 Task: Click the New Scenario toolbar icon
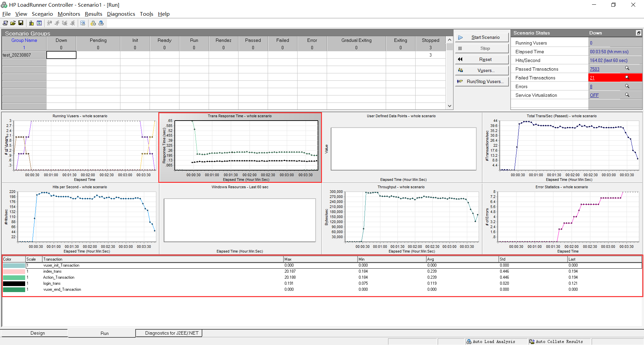pyautogui.click(x=5, y=23)
